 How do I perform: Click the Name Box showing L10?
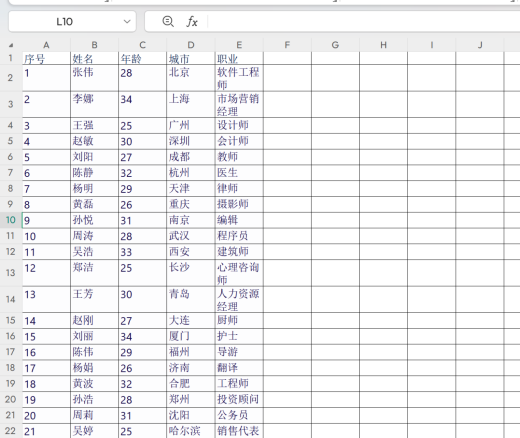point(72,22)
